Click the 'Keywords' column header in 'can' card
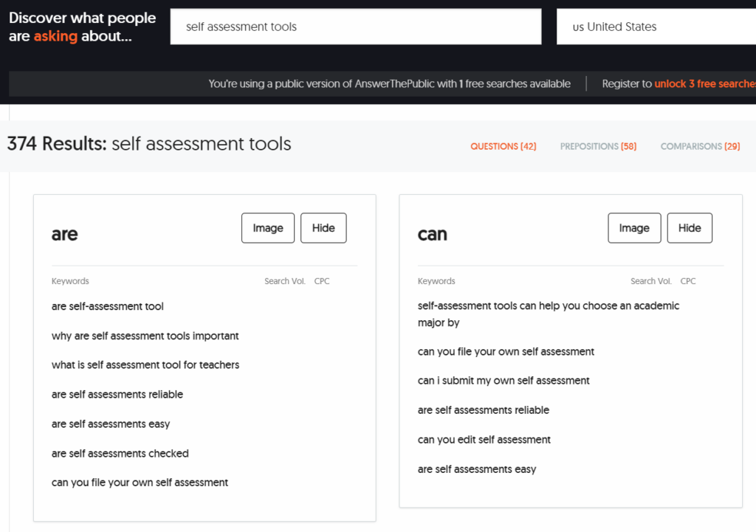The height and width of the screenshot is (532, 756). click(436, 281)
